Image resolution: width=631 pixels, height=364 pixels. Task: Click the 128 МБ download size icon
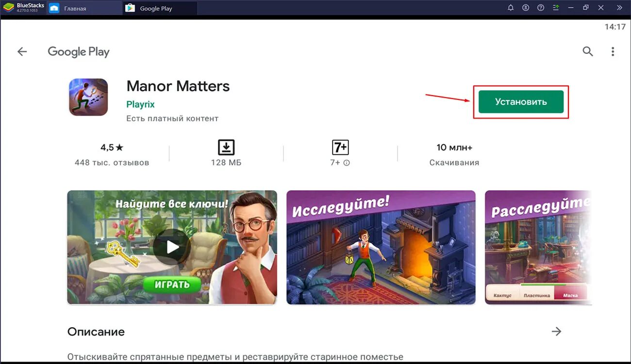pyautogui.click(x=226, y=147)
